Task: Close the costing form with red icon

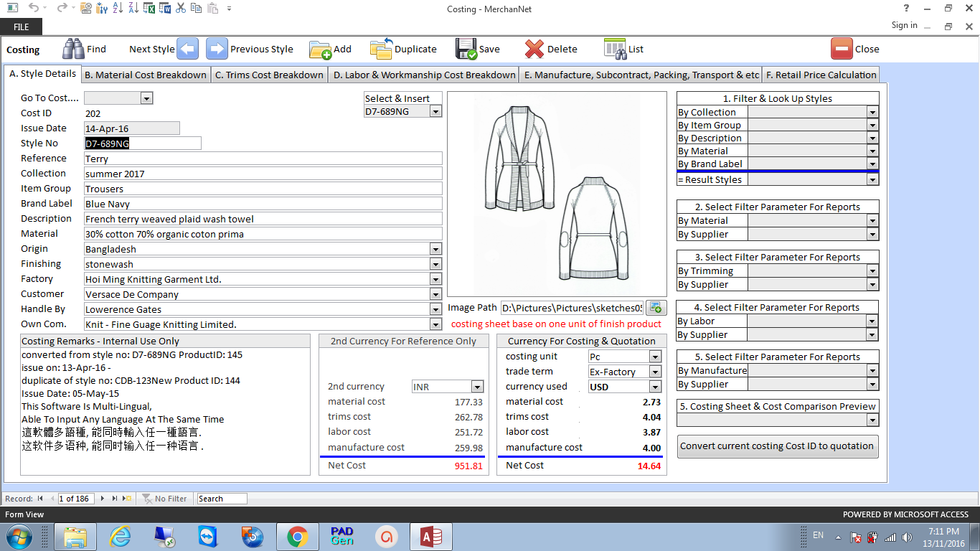Action: tap(842, 49)
